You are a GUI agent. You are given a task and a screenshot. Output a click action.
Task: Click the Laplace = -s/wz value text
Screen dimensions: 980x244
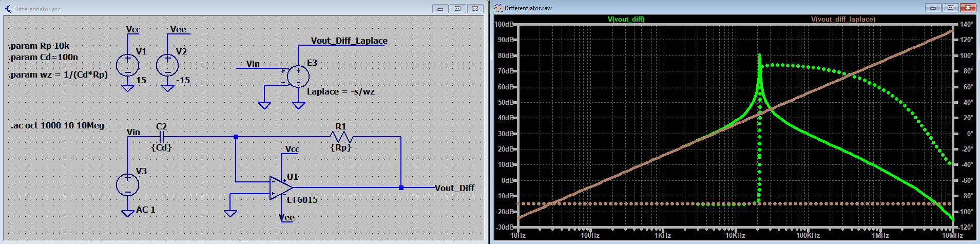point(341,91)
